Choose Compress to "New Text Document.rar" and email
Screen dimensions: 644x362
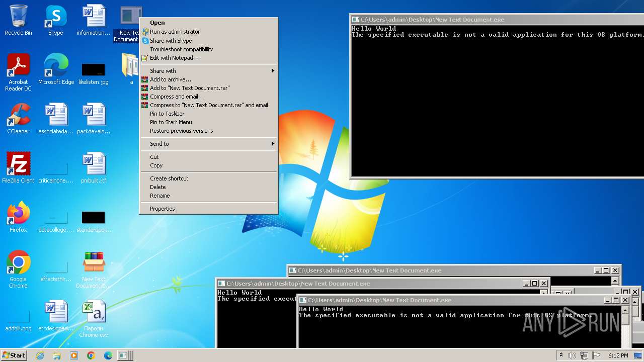208,105
